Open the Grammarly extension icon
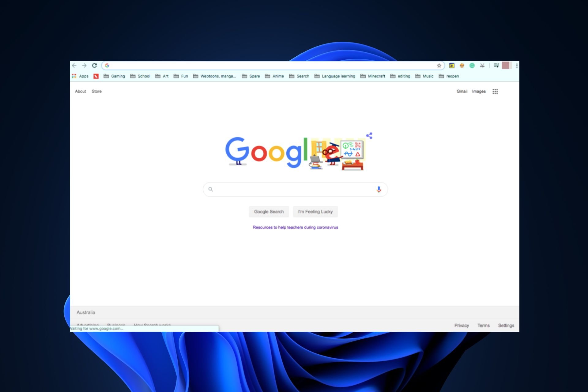Image resolution: width=588 pixels, height=392 pixels. (472, 66)
